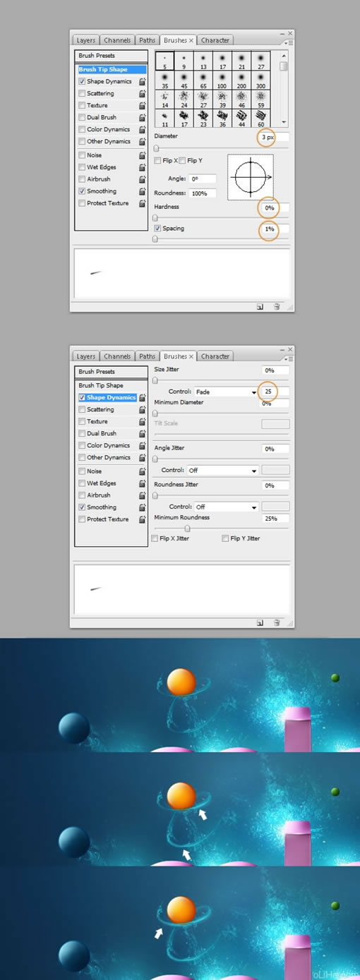Open the Size Jitter Control Fade dropdown
Image resolution: width=360 pixels, height=980 pixels.
tap(225, 392)
